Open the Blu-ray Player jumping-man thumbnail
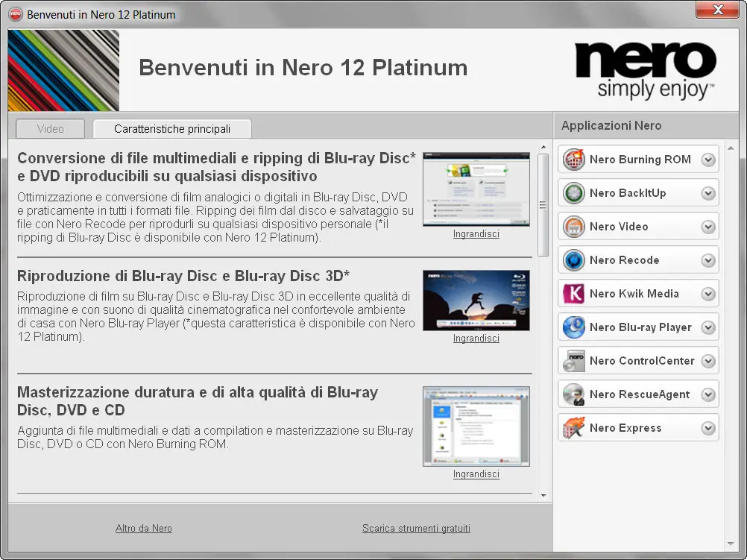The image size is (747, 560). [x=476, y=301]
